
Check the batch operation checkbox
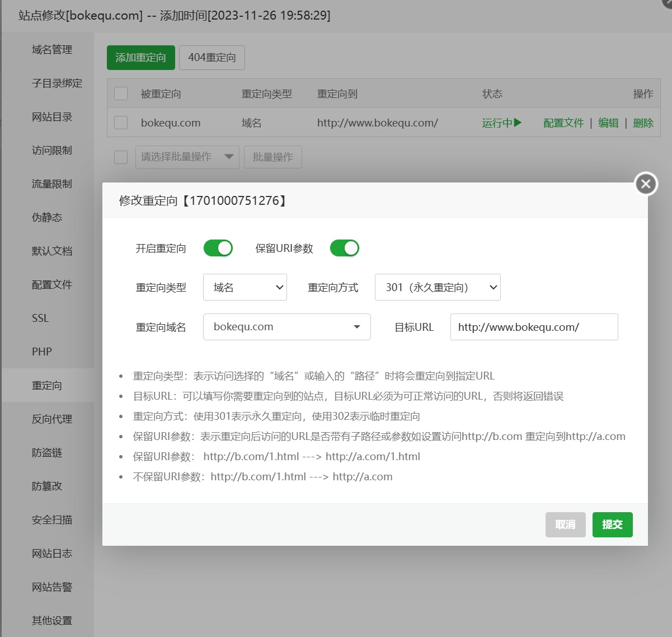(121, 157)
